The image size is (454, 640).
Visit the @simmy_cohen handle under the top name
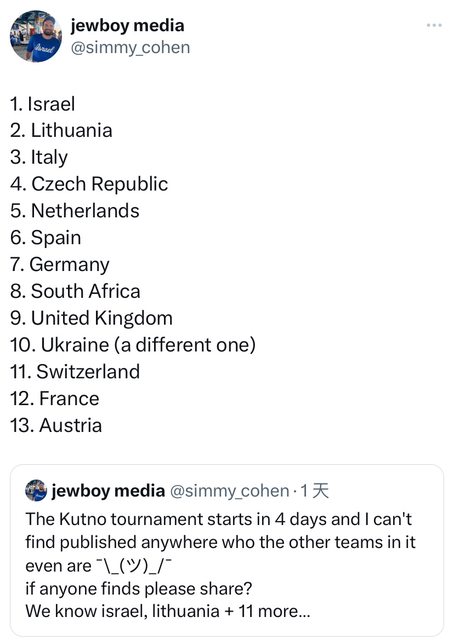coord(130,48)
